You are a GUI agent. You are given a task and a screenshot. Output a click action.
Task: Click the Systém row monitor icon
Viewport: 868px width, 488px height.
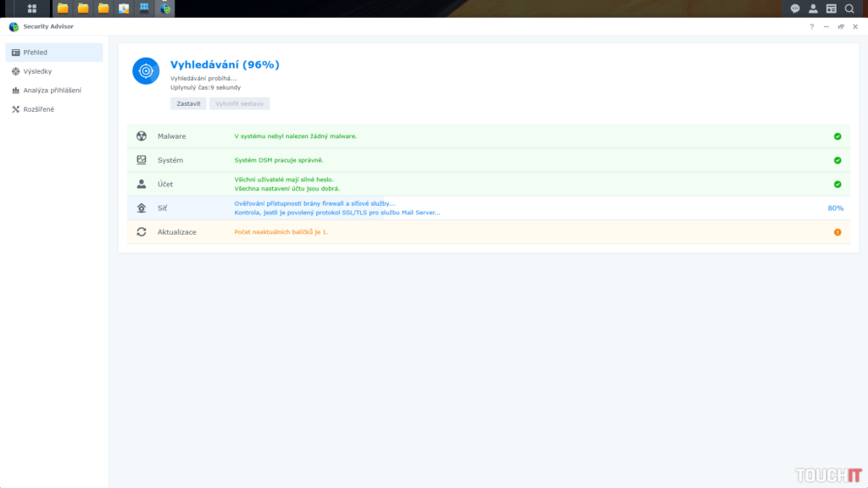tap(142, 160)
